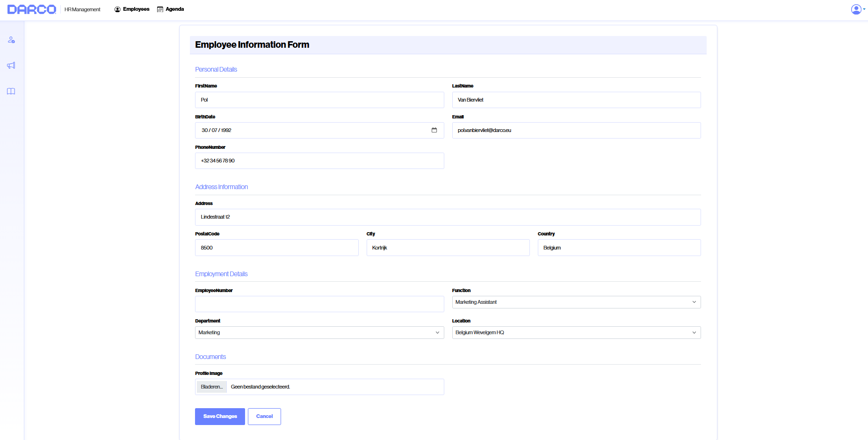Open the calendar picker in the BirthDate field
This screenshot has height=440, width=868.
click(x=434, y=130)
